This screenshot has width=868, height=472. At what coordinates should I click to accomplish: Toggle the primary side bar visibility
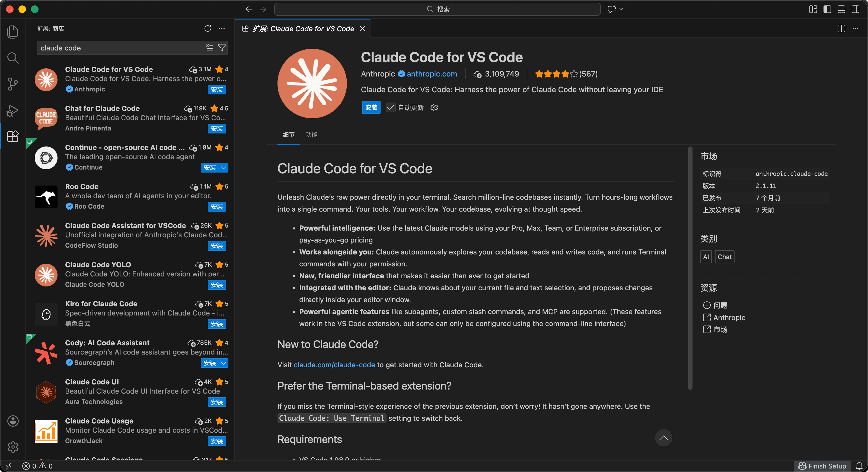pos(827,9)
